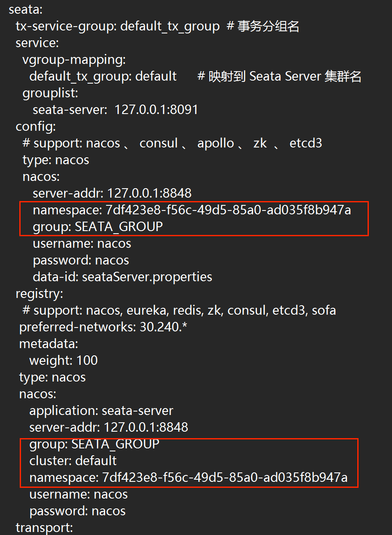This screenshot has height=535, width=392.
Task: Select 'cluster: default' line
Action: 73,461
